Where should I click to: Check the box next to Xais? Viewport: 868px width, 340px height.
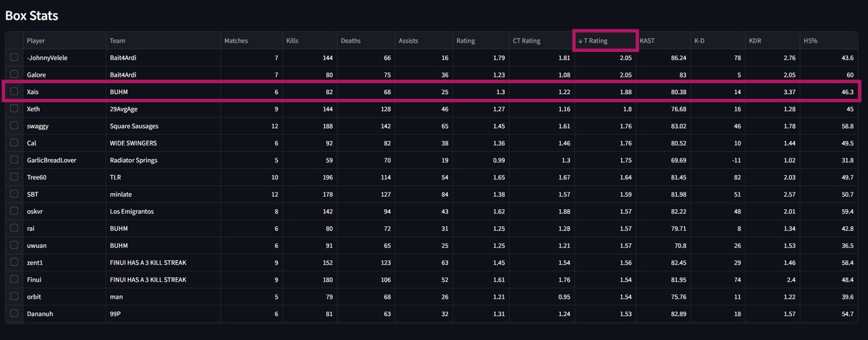pos(14,92)
